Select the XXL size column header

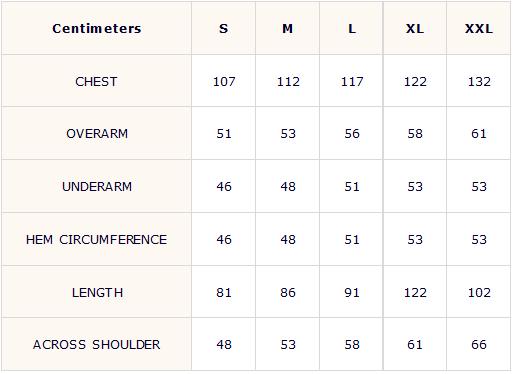click(x=479, y=29)
